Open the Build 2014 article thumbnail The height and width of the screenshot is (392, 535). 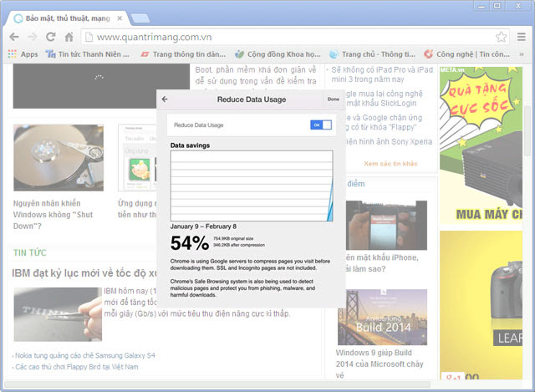[382, 318]
